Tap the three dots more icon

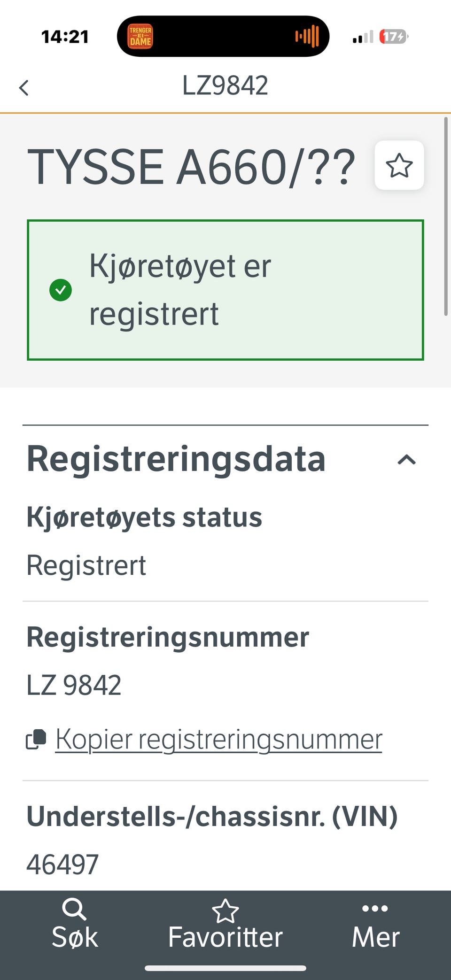[x=375, y=908]
